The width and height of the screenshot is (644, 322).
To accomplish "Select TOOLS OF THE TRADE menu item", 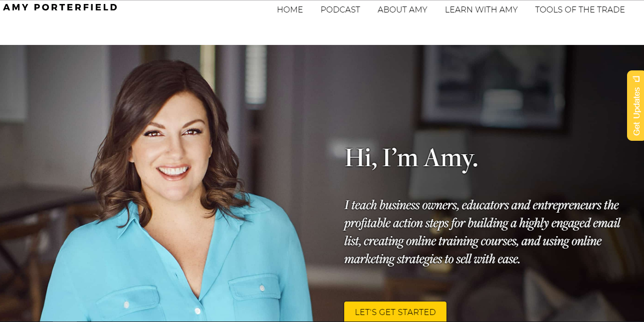I will click(x=580, y=9).
